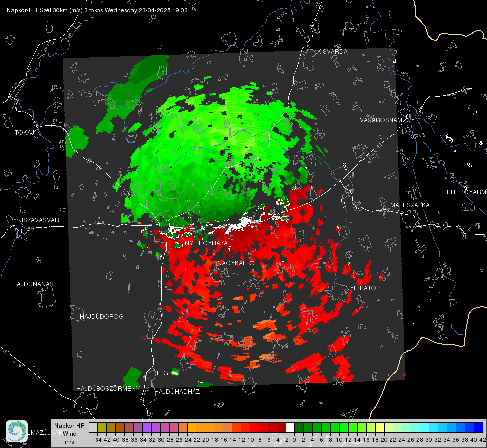The image size is (487, 448).
Task: Click the swirl weather logo icon
Action: coord(17,431)
